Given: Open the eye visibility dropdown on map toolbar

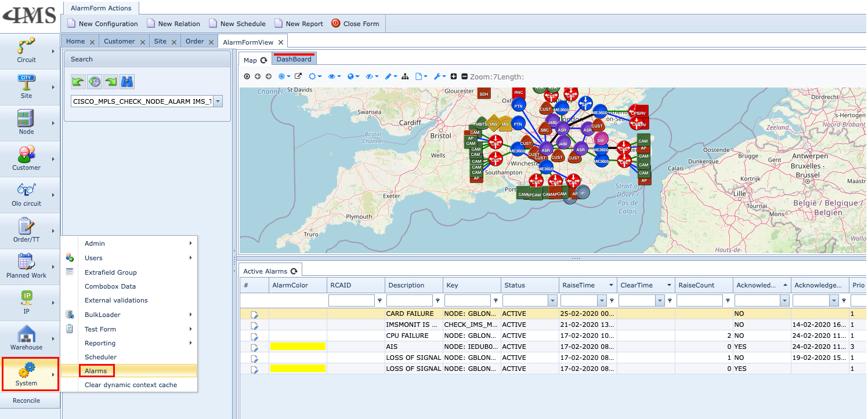Looking at the screenshot, I should point(334,76).
